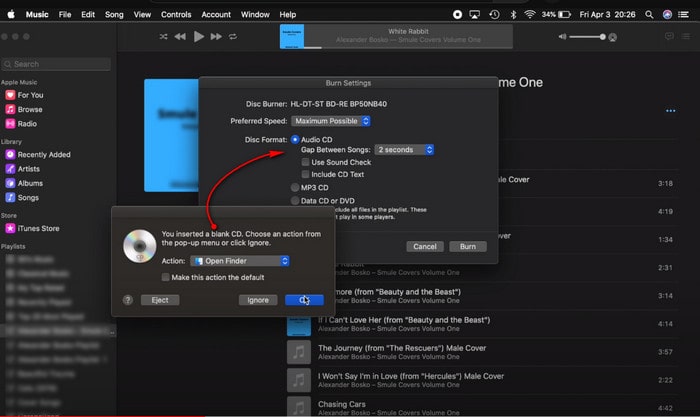Open Apple menu
The width and height of the screenshot is (700, 417).
coord(11,14)
